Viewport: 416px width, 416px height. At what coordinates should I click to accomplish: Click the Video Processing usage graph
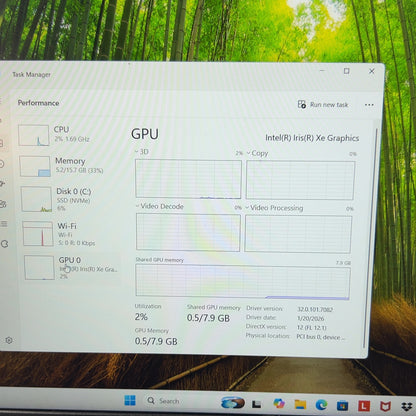click(298, 234)
